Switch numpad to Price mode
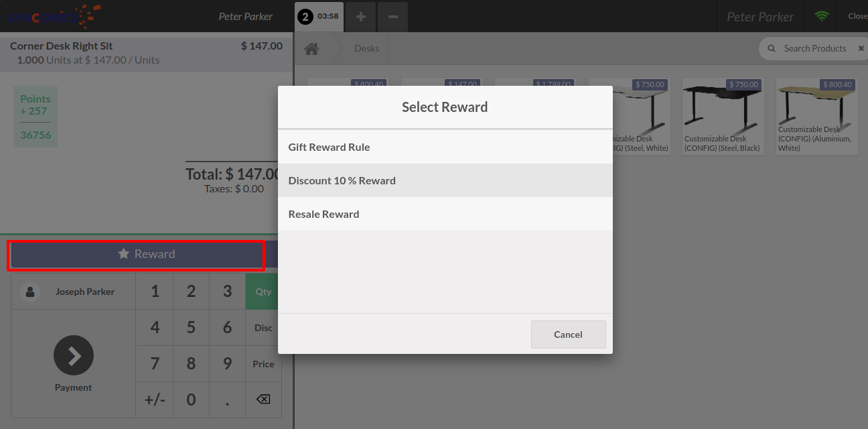 pyautogui.click(x=263, y=364)
